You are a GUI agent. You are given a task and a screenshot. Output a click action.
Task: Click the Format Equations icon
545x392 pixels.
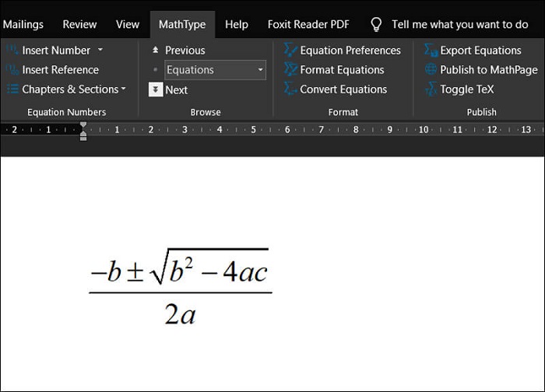point(290,69)
